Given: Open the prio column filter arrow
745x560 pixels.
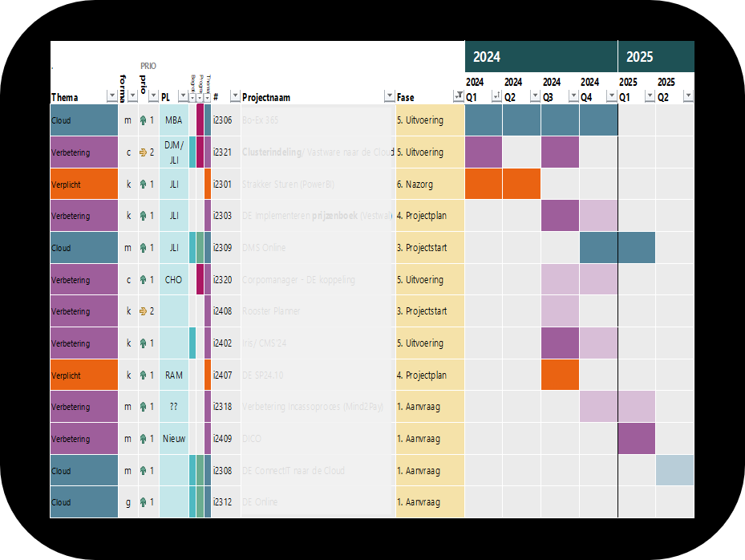Looking at the screenshot, I should [x=152, y=97].
